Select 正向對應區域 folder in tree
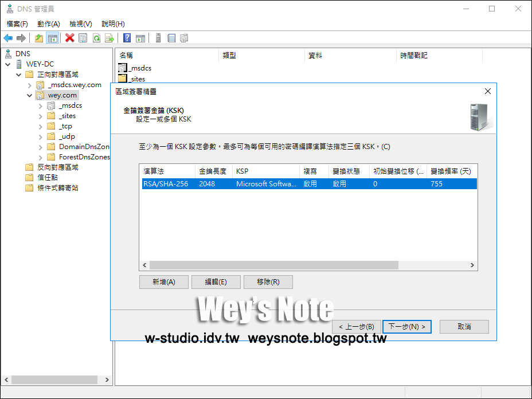This screenshot has width=532, height=399. (x=58, y=75)
